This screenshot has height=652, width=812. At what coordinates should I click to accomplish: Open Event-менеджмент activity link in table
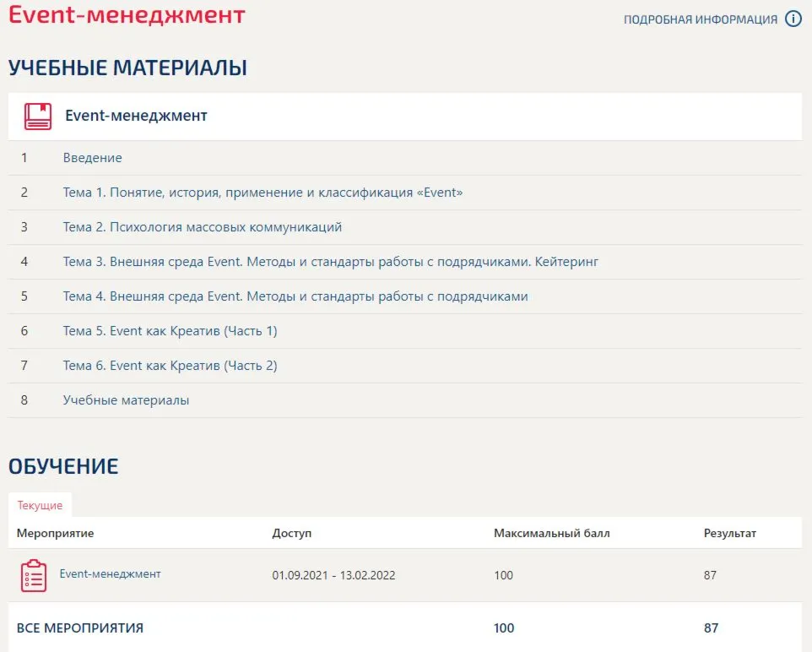tap(110, 573)
